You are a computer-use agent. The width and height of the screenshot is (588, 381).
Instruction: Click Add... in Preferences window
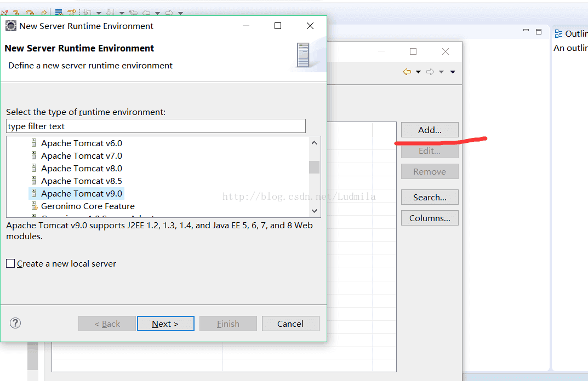tap(430, 130)
